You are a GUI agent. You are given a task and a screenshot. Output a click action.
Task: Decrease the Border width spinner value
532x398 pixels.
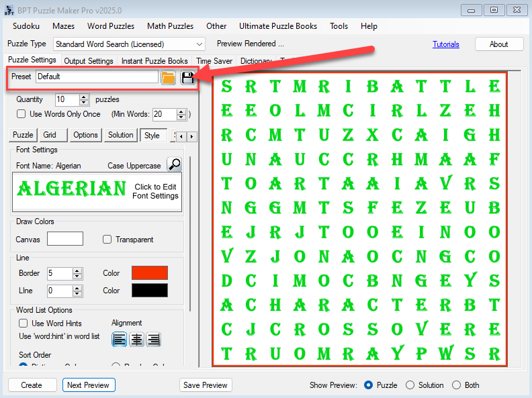point(77,277)
